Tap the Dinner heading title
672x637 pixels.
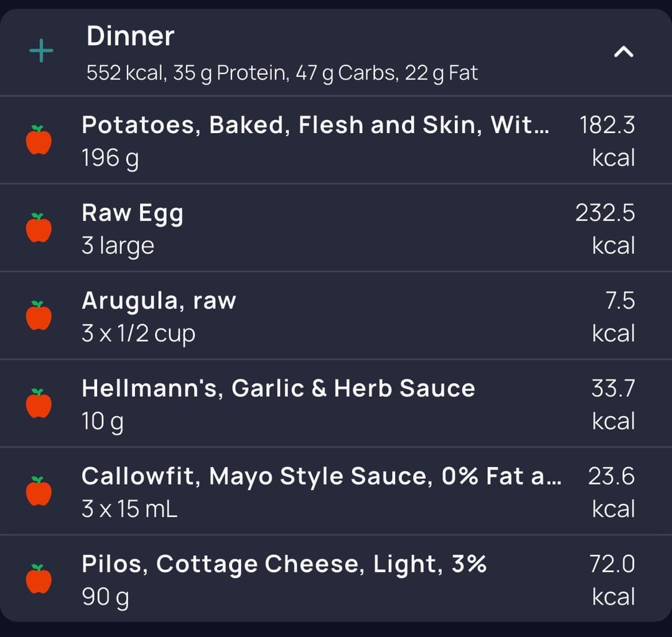pyautogui.click(x=130, y=36)
